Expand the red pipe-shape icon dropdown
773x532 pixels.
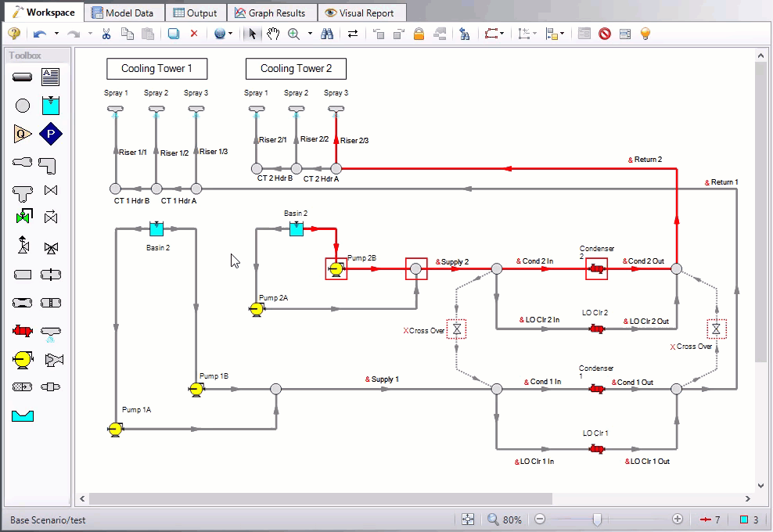[x=502, y=34]
